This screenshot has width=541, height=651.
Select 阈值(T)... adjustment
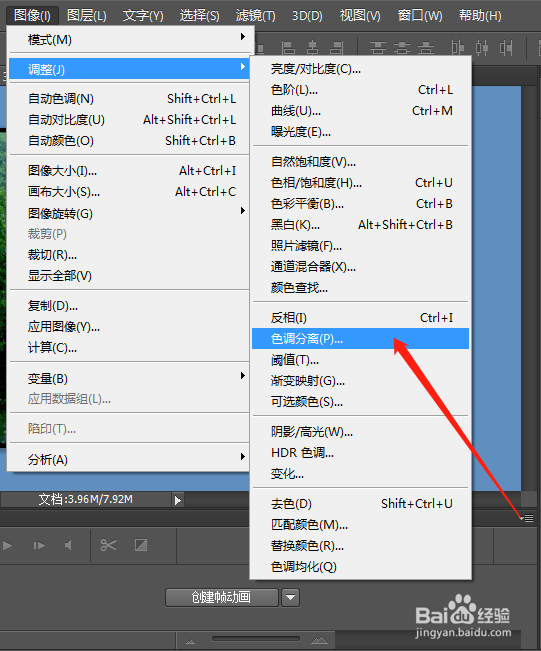click(360, 360)
